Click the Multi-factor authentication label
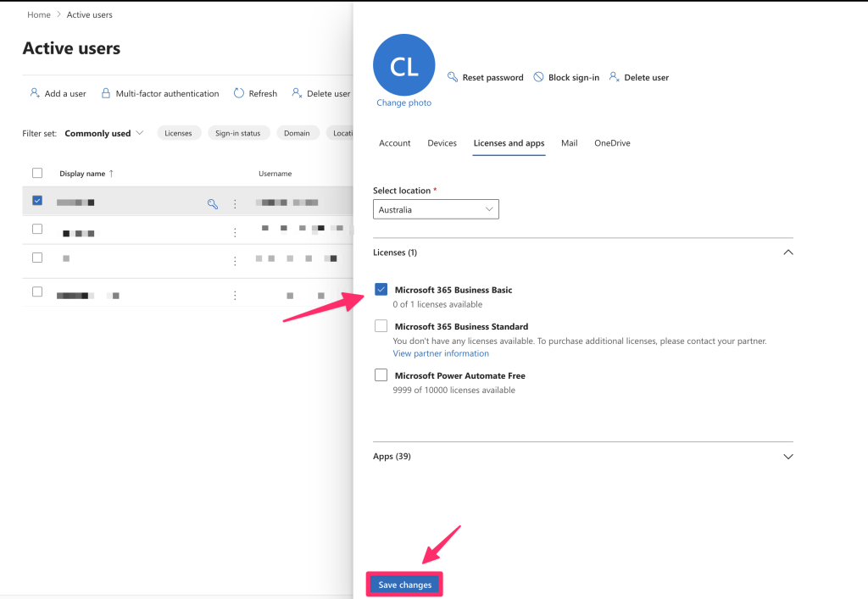This screenshot has width=868, height=599. [167, 93]
